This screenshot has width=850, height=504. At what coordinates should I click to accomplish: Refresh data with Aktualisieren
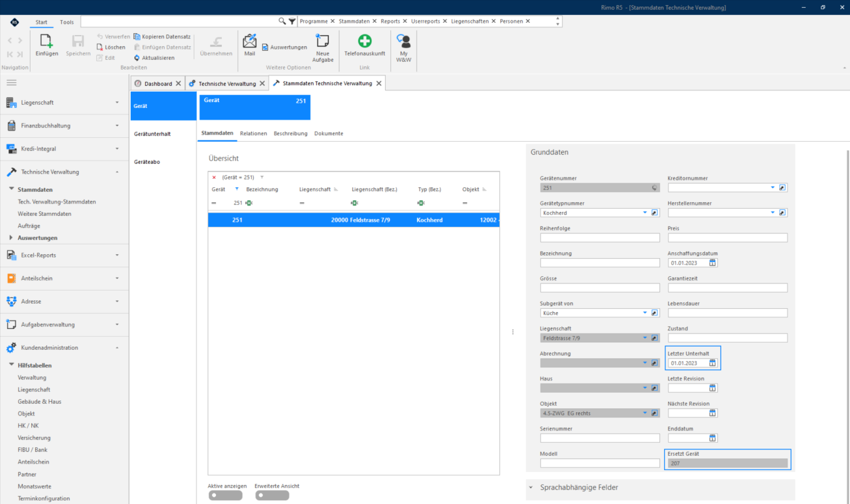(154, 58)
